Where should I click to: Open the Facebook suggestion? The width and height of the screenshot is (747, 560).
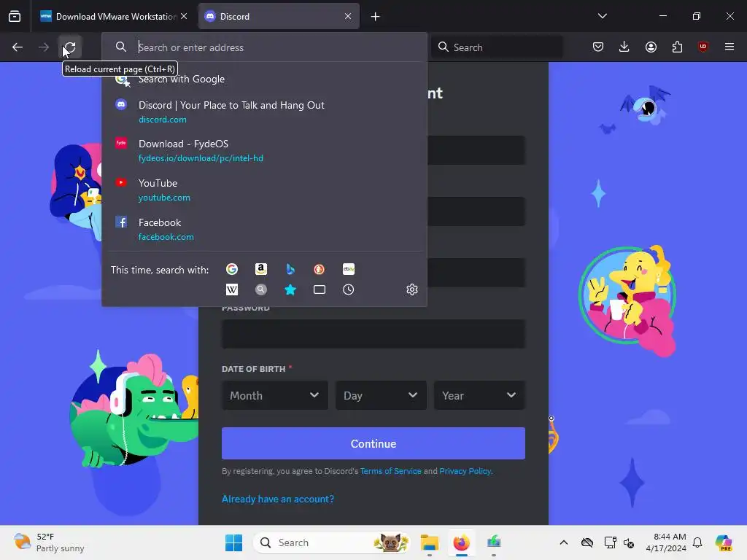point(264,230)
